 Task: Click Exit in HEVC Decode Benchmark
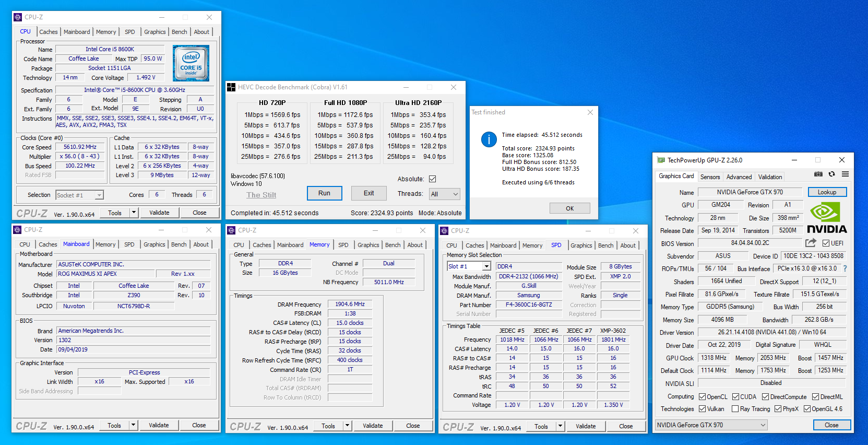[369, 193]
